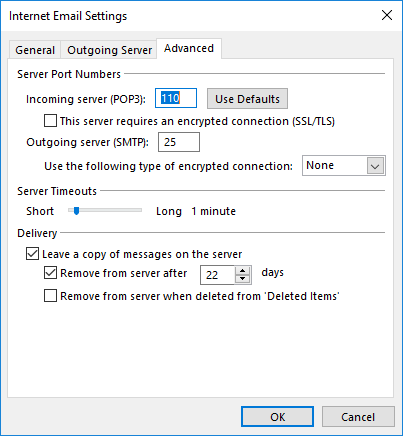Switch to the General tab

click(35, 50)
